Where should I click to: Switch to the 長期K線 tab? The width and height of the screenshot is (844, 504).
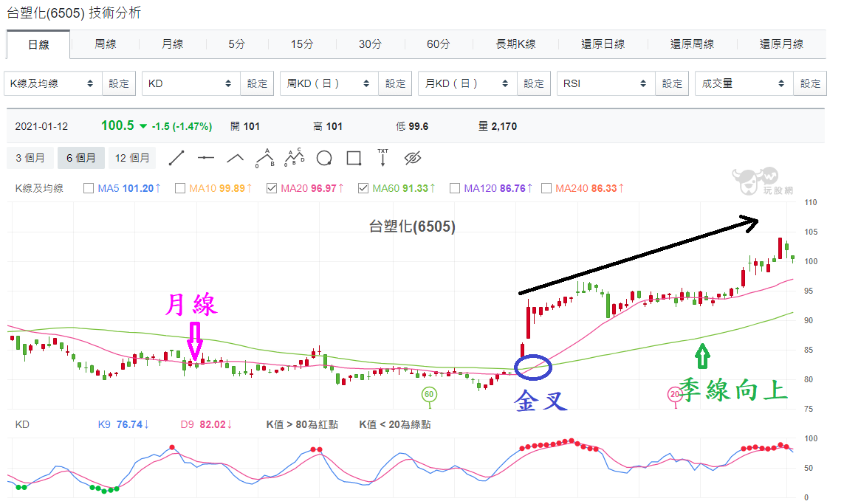pyautogui.click(x=515, y=44)
